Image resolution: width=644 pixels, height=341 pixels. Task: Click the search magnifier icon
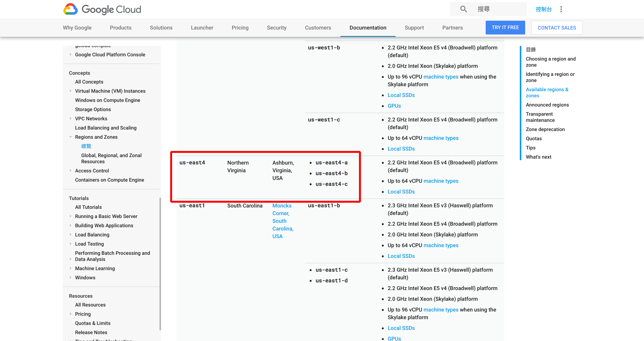coord(463,9)
